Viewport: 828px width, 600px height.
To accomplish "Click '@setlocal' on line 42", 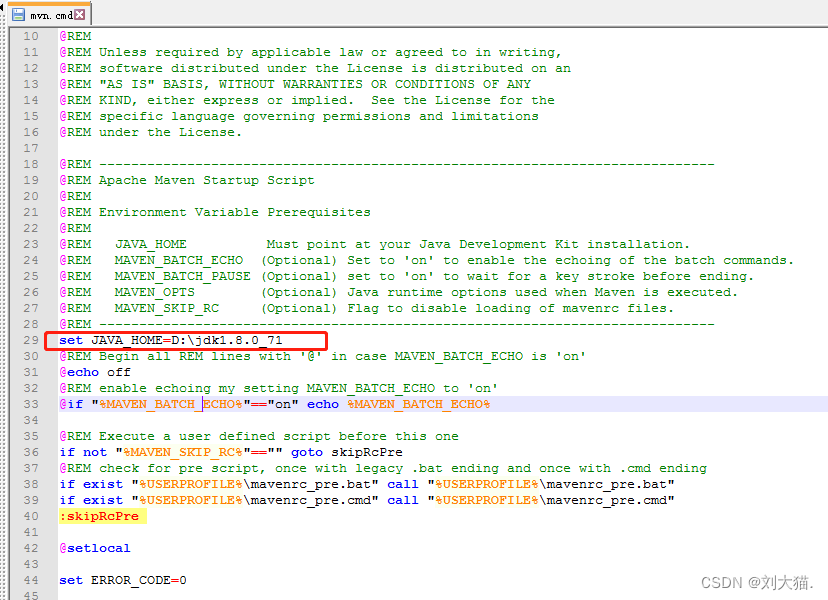I will [x=95, y=548].
